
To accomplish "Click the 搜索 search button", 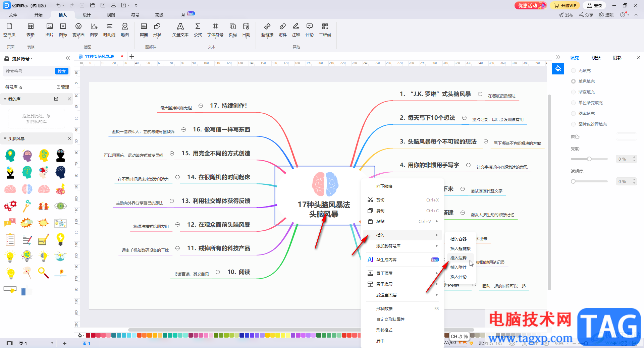I will [x=62, y=71].
